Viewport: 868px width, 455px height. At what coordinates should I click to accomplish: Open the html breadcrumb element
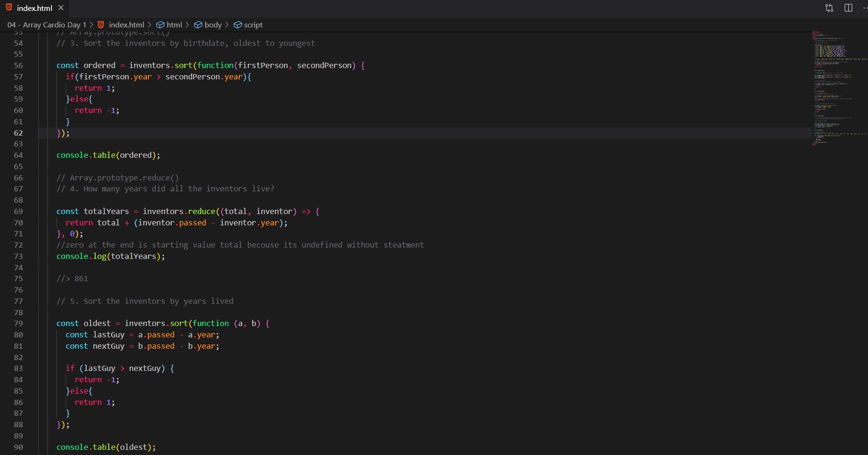pyautogui.click(x=174, y=25)
